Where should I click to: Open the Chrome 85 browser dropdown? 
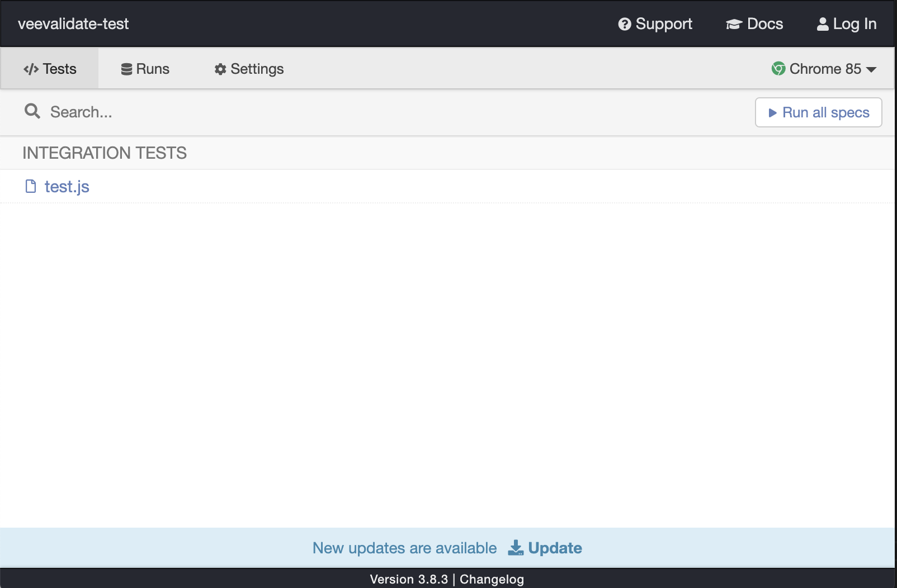pyautogui.click(x=824, y=69)
